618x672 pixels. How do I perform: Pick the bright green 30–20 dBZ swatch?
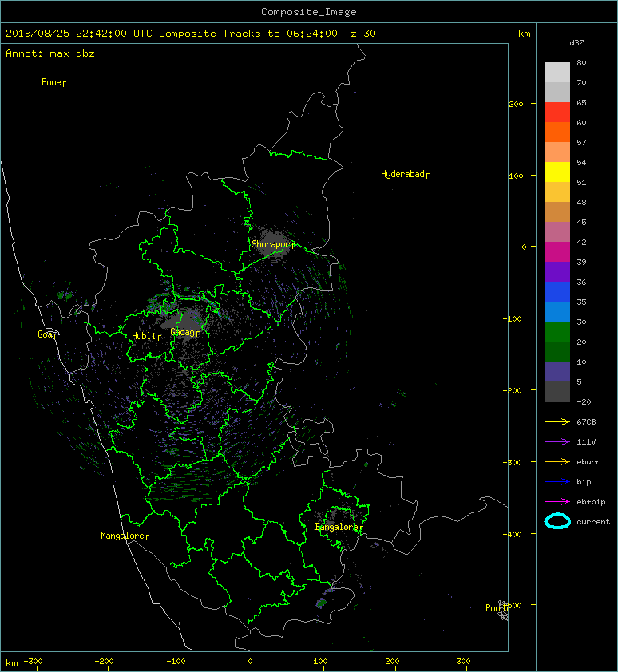point(557,332)
